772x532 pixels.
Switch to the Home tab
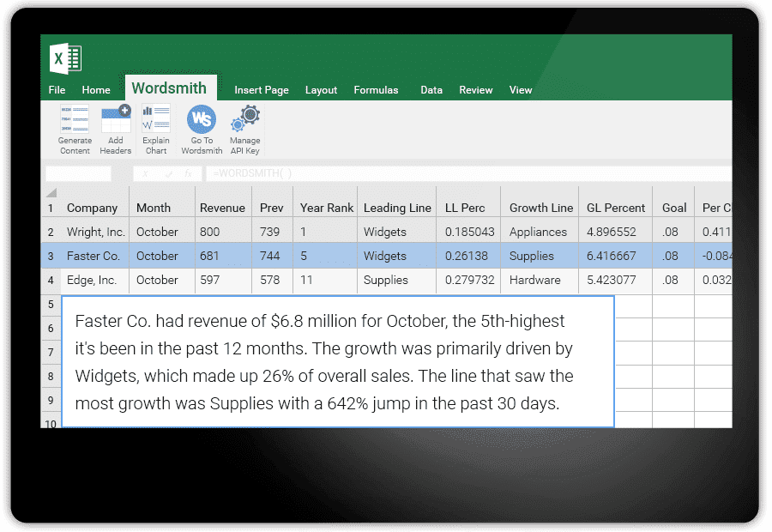pos(96,90)
